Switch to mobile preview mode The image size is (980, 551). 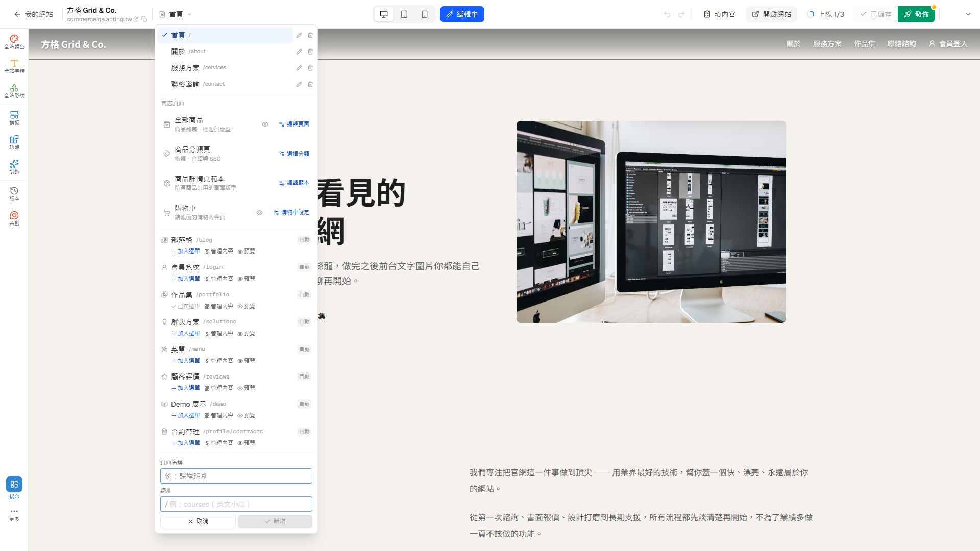click(x=425, y=14)
